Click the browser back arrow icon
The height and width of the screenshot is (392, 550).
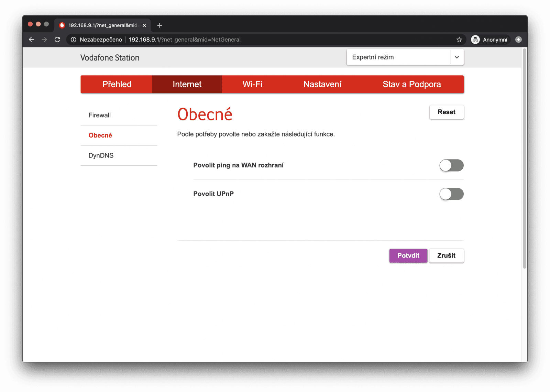[31, 40]
